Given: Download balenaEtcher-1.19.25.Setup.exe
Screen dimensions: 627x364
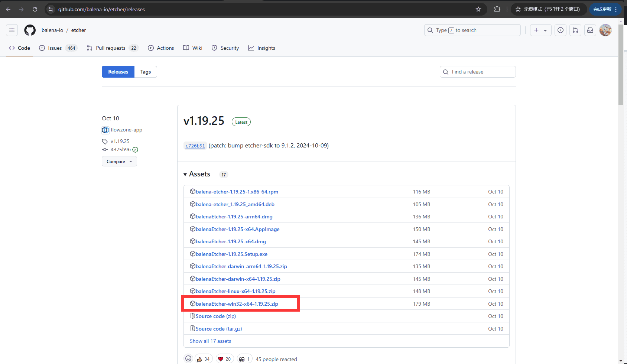Looking at the screenshot, I should click(x=231, y=254).
